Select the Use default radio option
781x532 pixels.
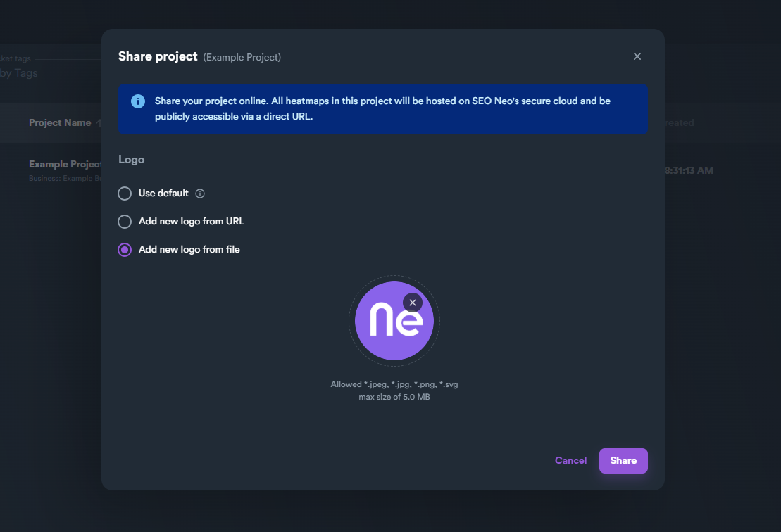[125, 194]
